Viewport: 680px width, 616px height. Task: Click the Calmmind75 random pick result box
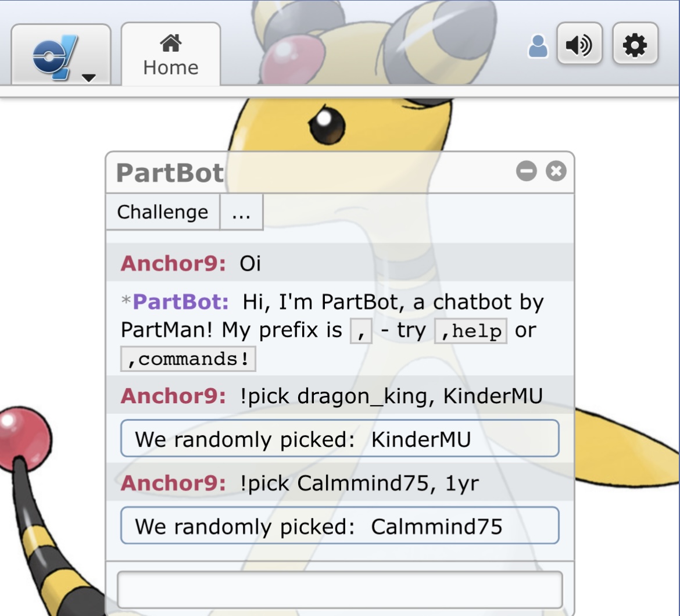click(x=339, y=527)
